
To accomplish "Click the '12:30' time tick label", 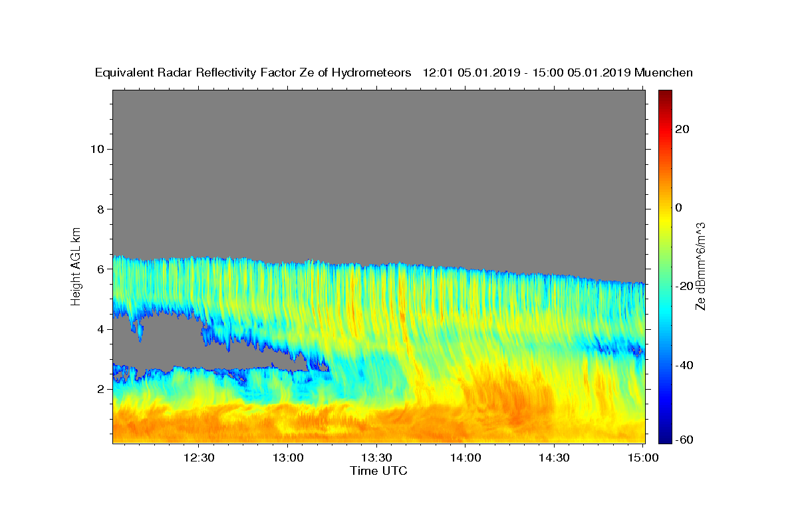I will pyautogui.click(x=199, y=458).
